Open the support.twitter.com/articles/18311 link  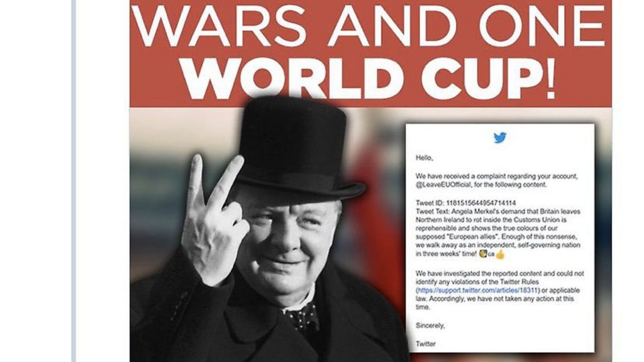(x=477, y=290)
